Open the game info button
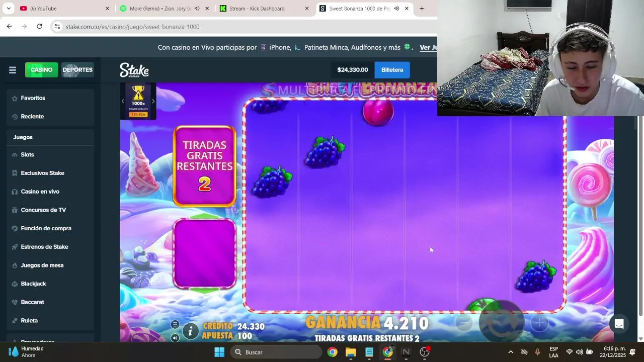644x362 pixels. click(x=190, y=330)
